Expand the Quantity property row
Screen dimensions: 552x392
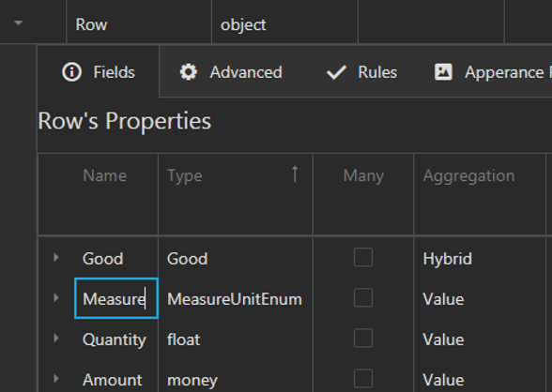click(56, 339)
